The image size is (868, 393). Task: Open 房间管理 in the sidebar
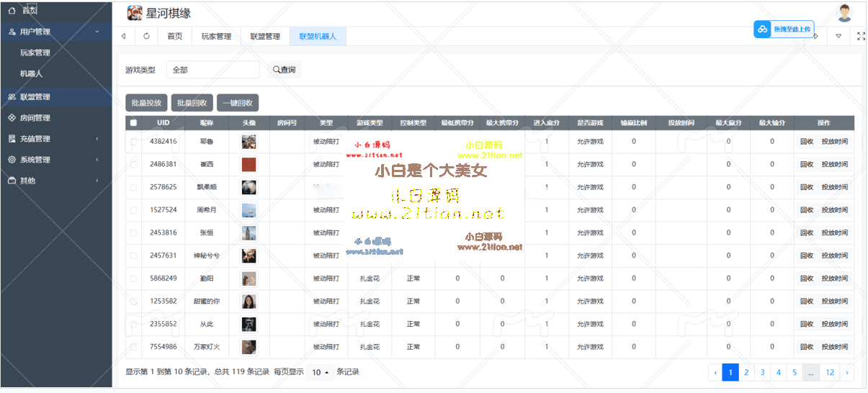point(35,118)
